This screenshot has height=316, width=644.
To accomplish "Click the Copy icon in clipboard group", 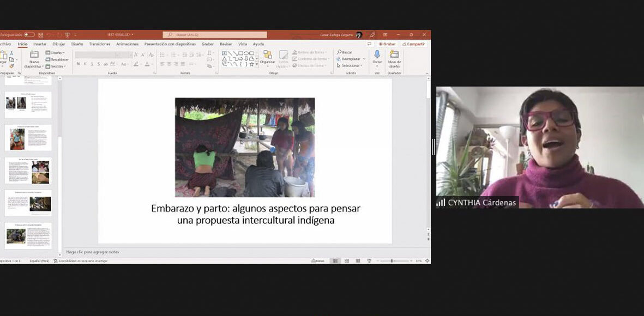I will 11,59.
